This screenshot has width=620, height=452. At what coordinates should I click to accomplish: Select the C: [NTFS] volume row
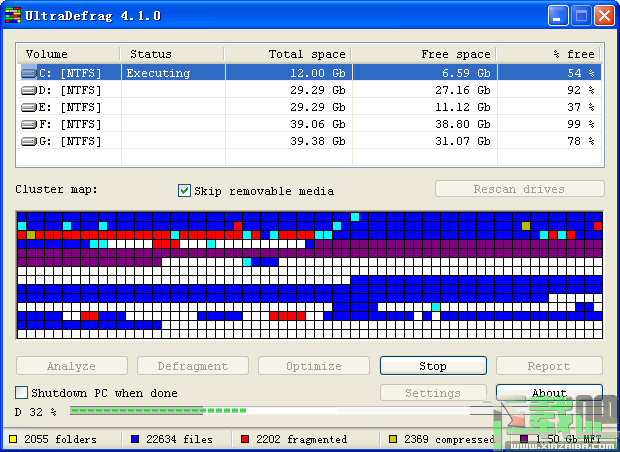[309, 73]
